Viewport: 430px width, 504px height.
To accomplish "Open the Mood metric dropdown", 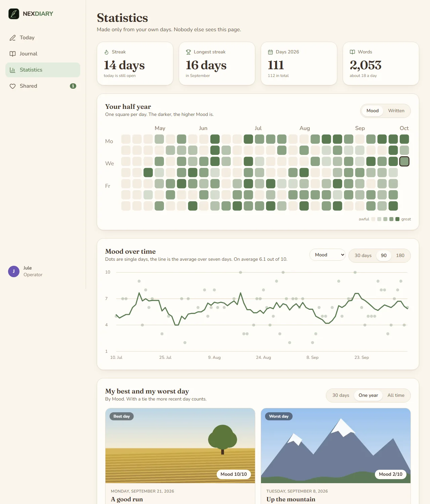I will [328, 255].
